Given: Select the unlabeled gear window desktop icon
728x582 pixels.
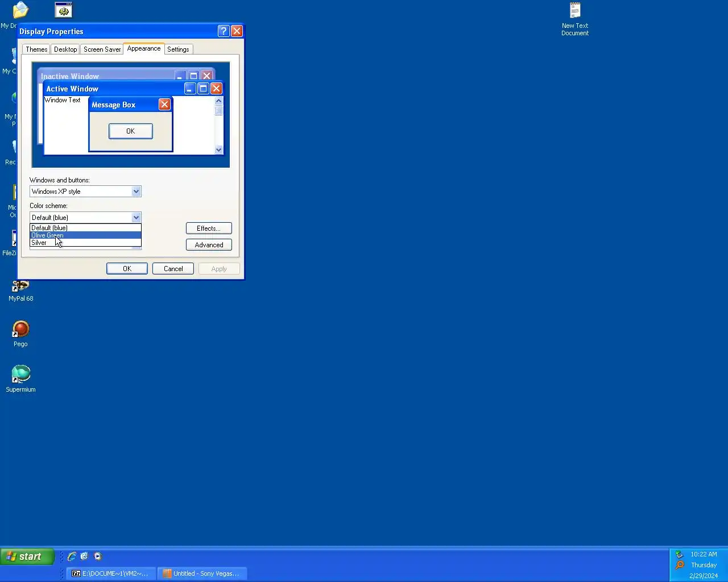Looking at the screenshot, I should tap(64, 10).
